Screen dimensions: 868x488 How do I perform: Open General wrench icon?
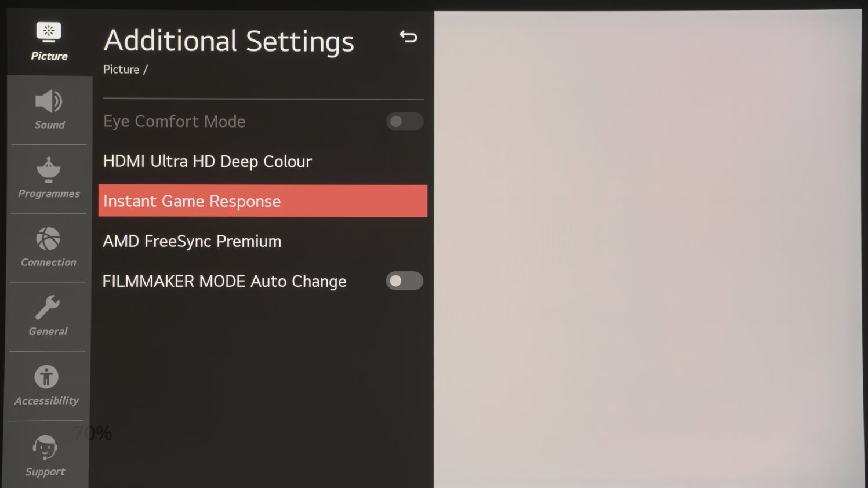(x=48, y=307)
